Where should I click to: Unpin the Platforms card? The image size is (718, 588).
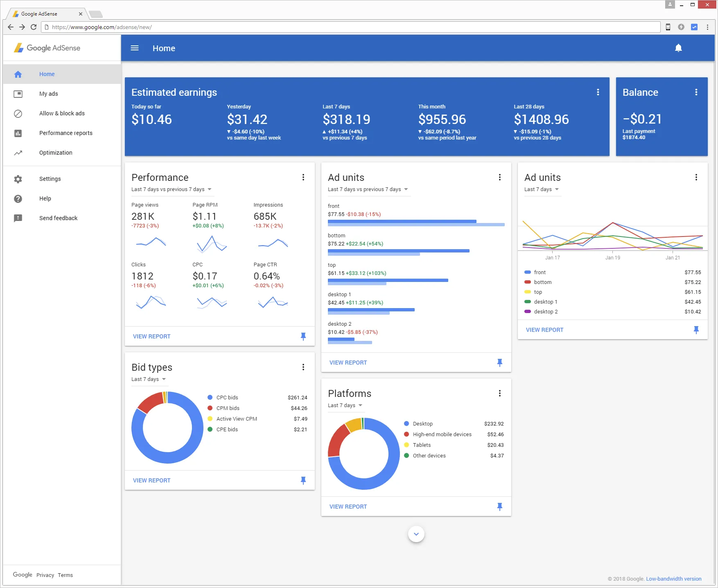500,507
